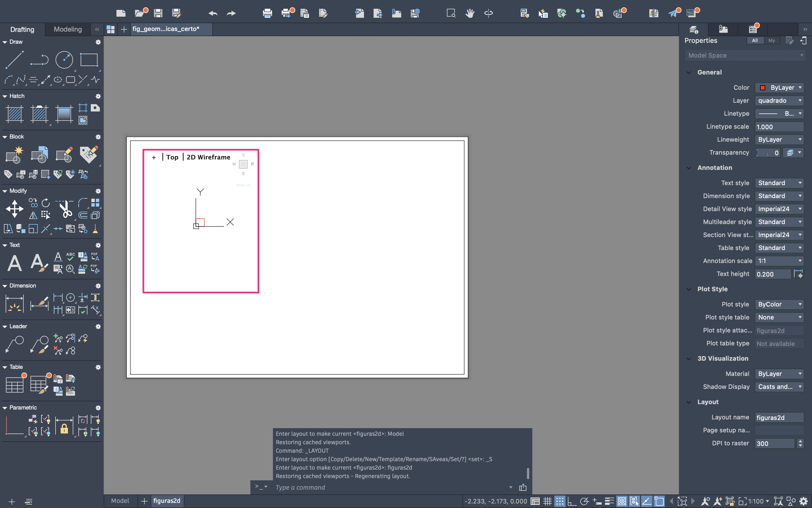Select the Gradient hatch tool
The width and height of the screenshot is (812, 508).
pos(64,114)
